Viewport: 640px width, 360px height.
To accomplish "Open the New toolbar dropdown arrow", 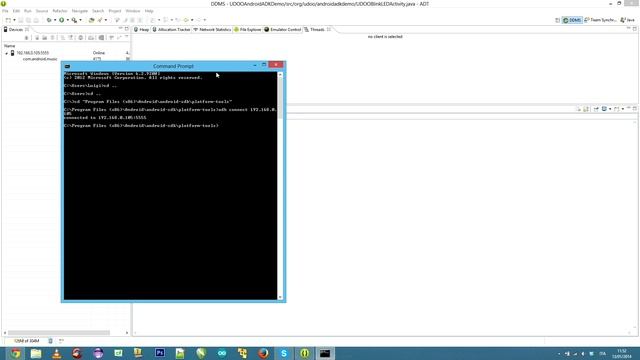I will (15, 20).
